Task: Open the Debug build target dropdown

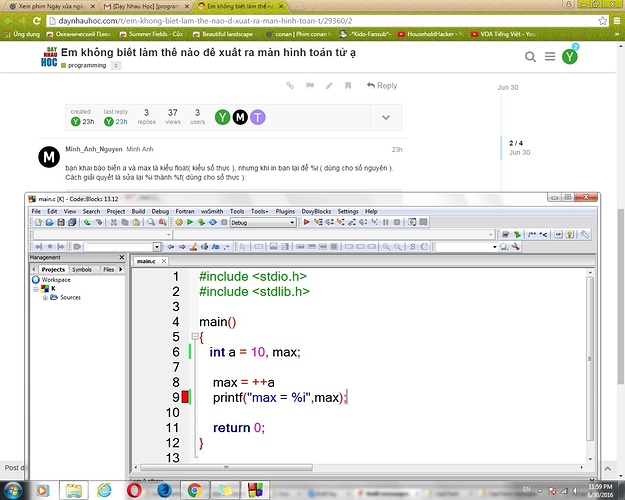Action: pyautogui.click(x=256, y=223)
